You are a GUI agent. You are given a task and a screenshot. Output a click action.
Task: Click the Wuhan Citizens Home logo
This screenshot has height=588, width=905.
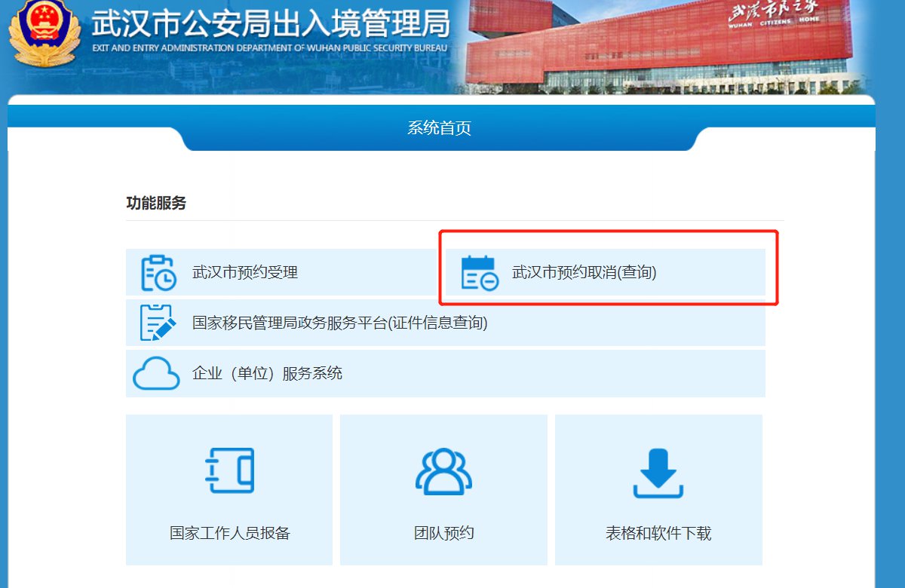click(x=772, y=16)
